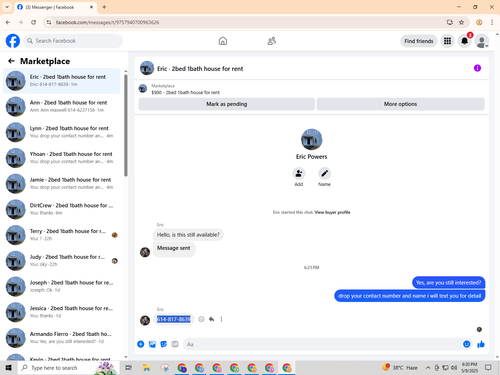Open the conversation information icon
The image size is (500, 375).
click(477, 68)
